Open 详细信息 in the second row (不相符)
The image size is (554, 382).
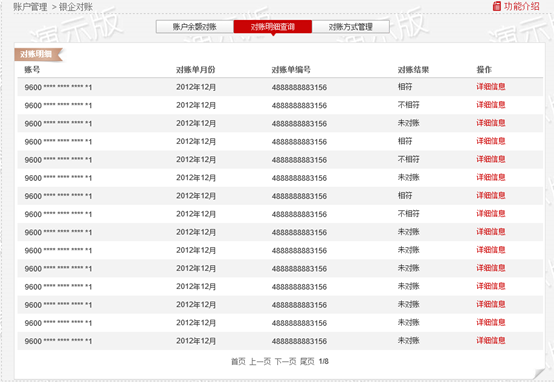(x=491, y=105)
